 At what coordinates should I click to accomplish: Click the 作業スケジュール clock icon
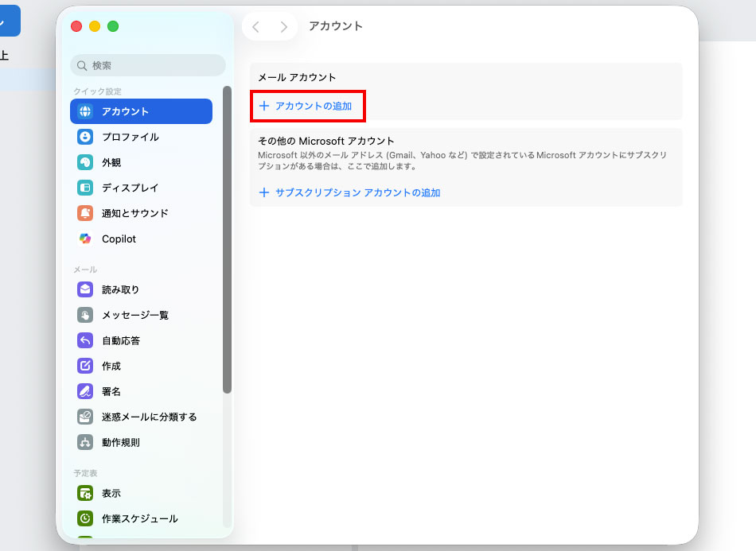[85, 518]
